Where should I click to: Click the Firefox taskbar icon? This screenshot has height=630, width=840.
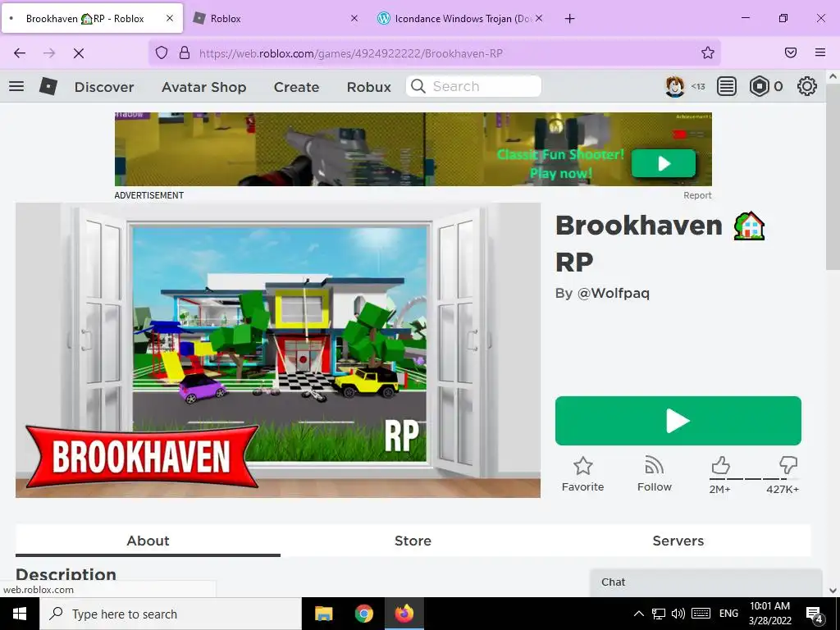(404, 614)
